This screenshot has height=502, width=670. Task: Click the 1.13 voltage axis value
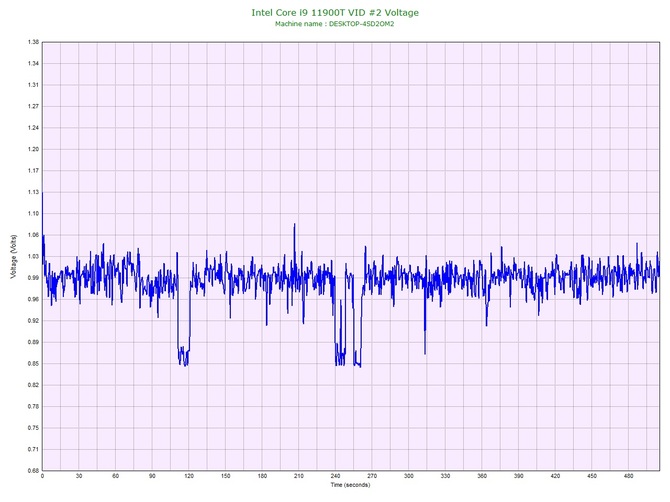[x=33, y=192]
